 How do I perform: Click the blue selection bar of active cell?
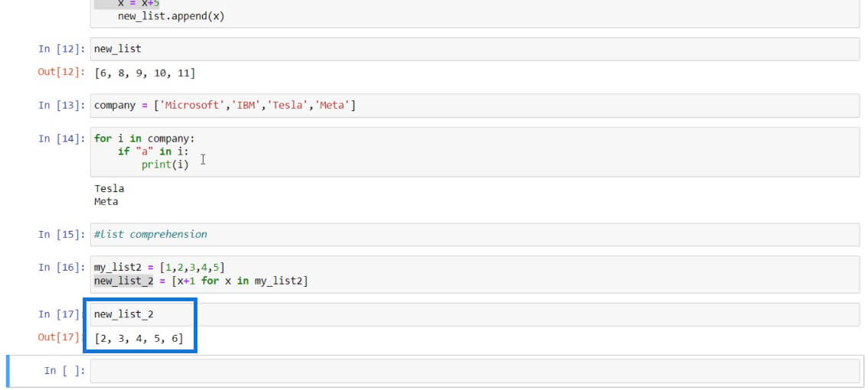8,371
